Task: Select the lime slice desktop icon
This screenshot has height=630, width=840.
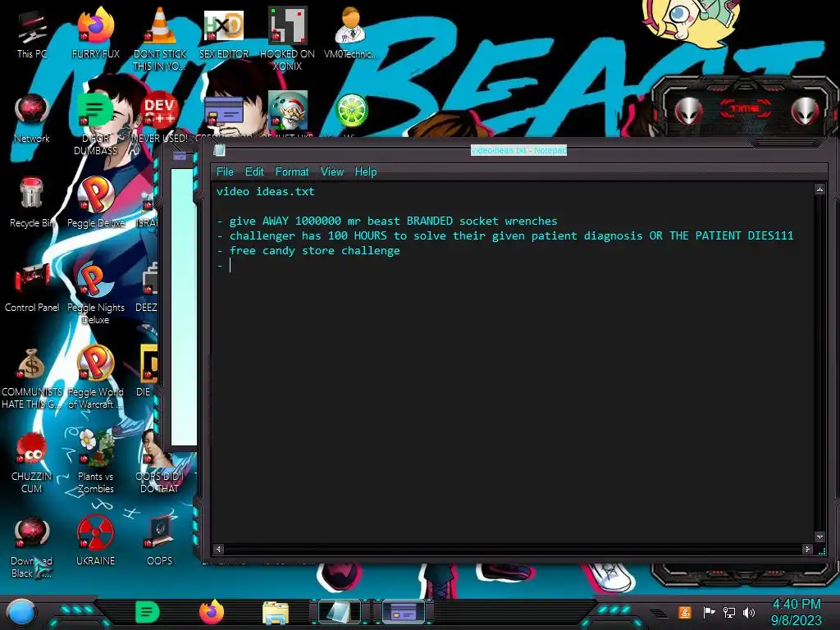Action: click(351, 112)
